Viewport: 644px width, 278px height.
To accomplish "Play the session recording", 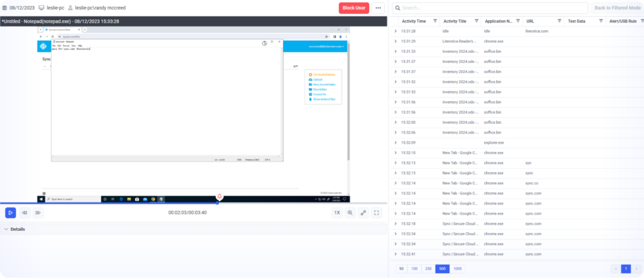I will point(10,213).
